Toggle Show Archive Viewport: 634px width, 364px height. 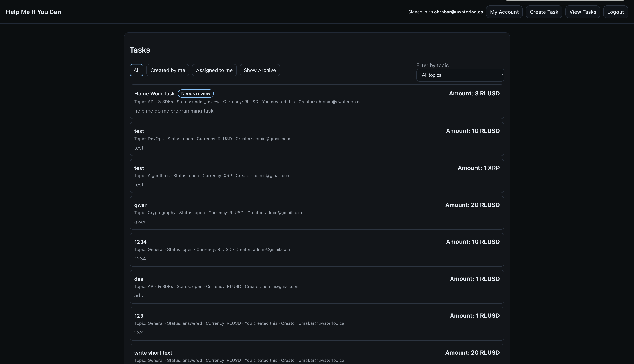[x=259, y=70]
